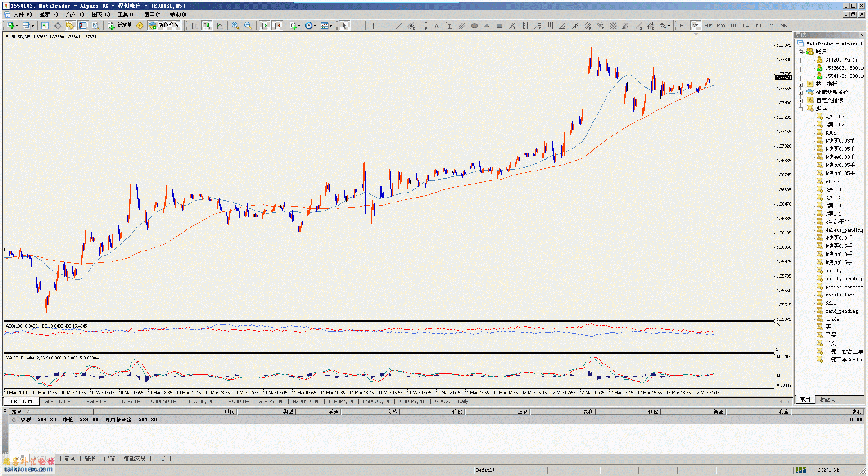Switch to line chart icon
The width and height of the screenshot is (868, 476).
tap(220, 26)
